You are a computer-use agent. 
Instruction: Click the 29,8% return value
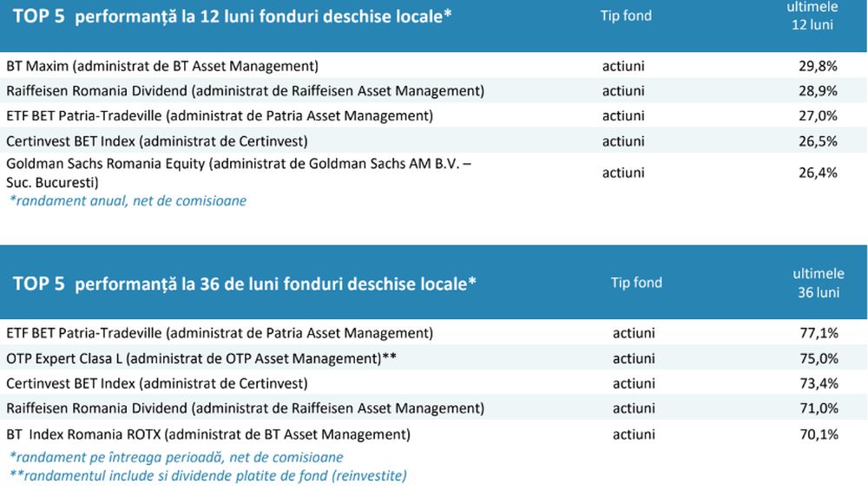coord(818,66)
